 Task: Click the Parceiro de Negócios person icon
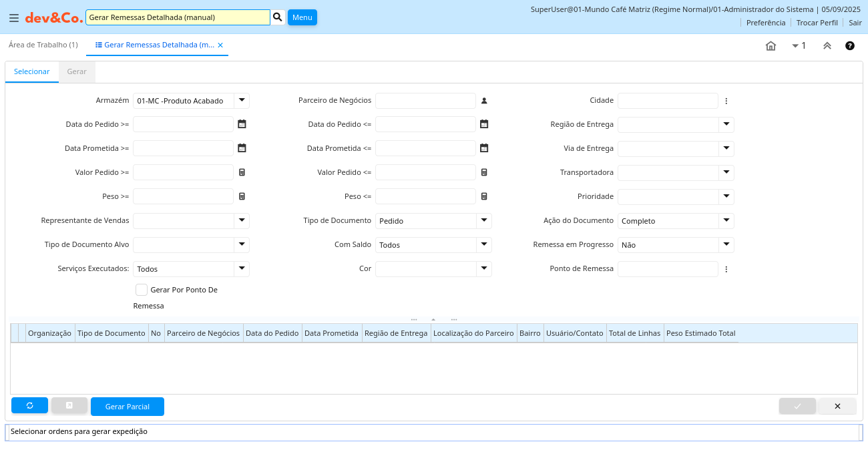(484, 101)
